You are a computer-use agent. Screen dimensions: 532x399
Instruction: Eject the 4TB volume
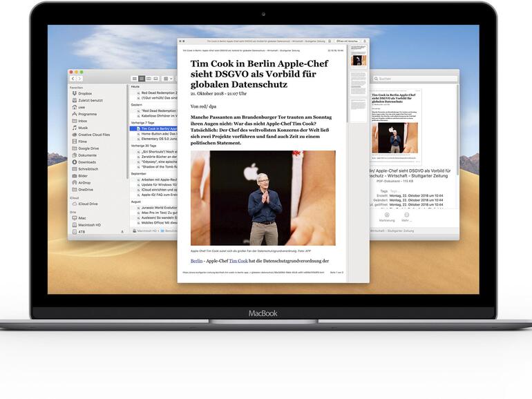[x=122, y=231]
